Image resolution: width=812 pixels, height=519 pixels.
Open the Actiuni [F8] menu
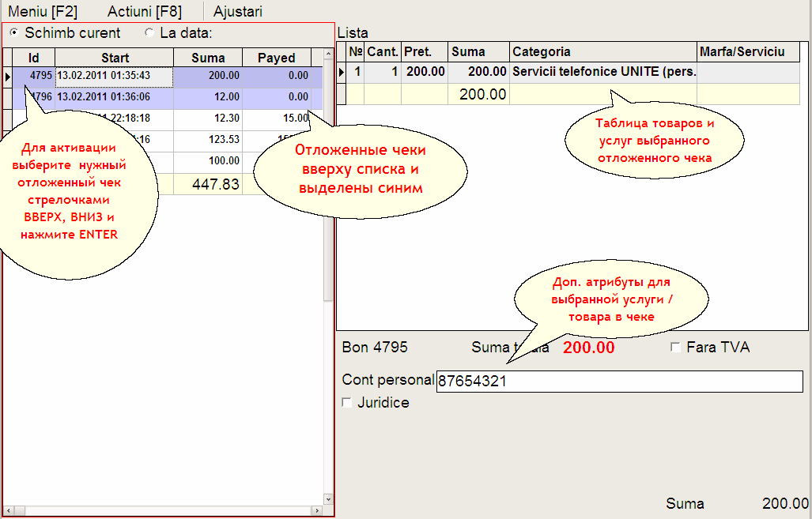click(145, 11)
